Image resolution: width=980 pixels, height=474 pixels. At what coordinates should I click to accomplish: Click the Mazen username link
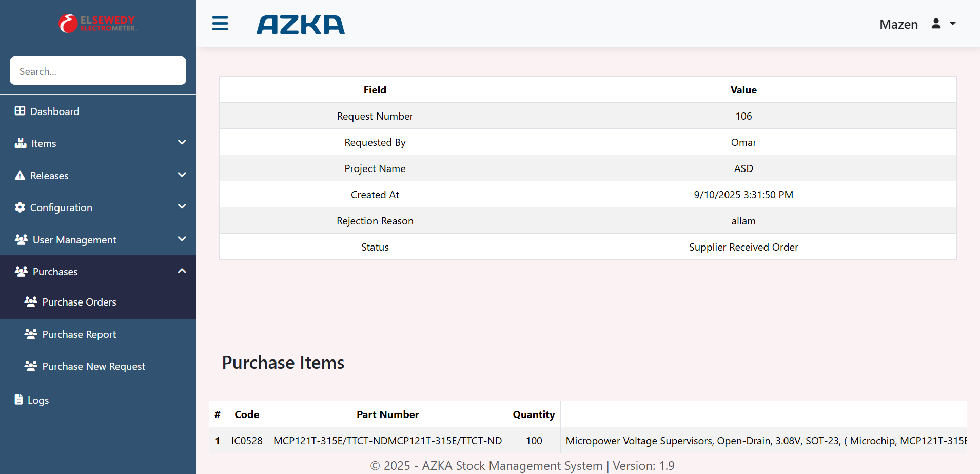(898, 24)
